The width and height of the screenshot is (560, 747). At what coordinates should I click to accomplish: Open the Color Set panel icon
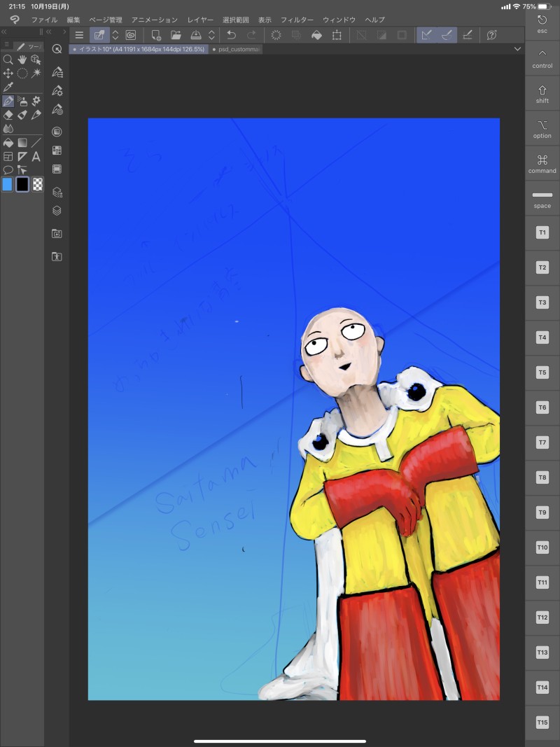[x=57, y=151]
